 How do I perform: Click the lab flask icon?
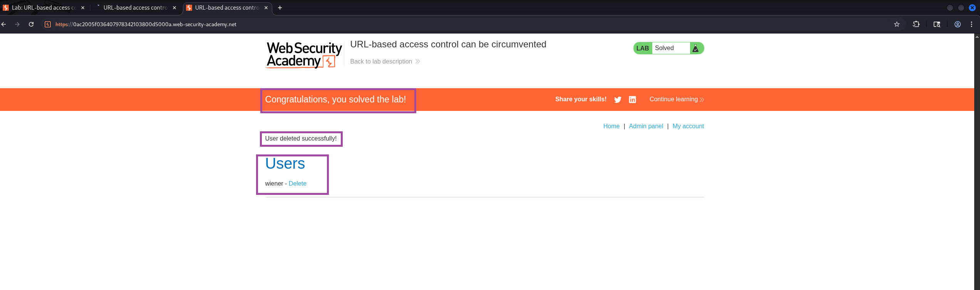(x=695, y=48)
